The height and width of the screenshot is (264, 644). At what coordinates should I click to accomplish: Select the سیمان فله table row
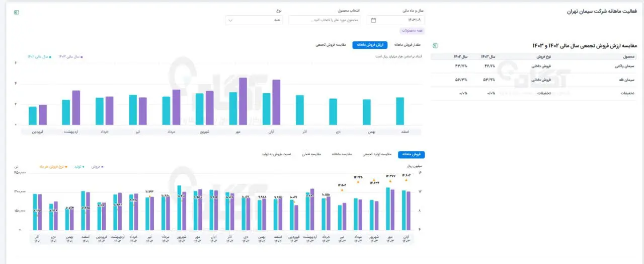pyautogui.click(x=534, y=80)
